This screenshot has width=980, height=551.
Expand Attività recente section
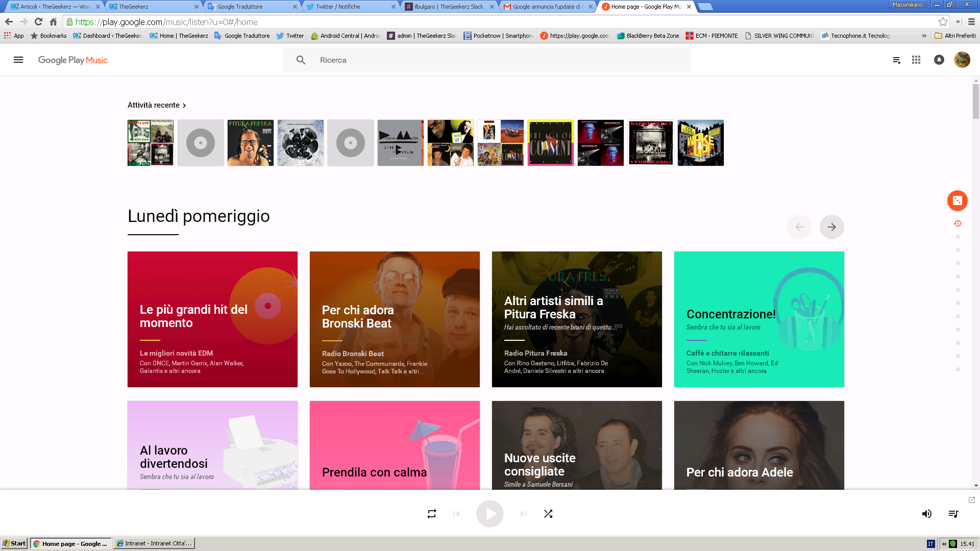click(x=157, y=105)
